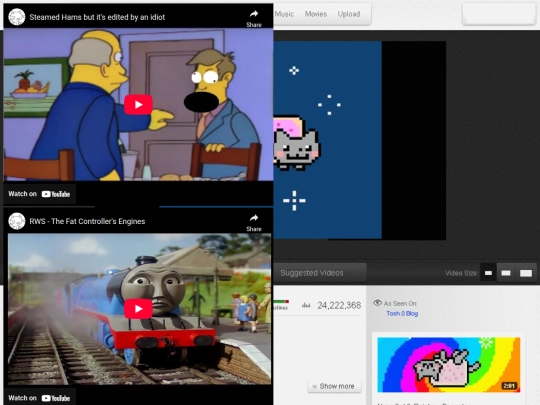The height and width of the screenshot is (405, 540).
Task: Click the 24,222,368 view count
Action: click(339, 305)
